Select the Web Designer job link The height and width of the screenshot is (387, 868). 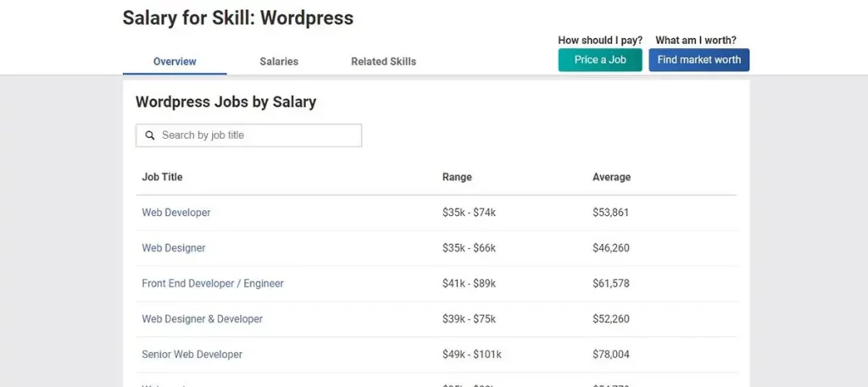(174, 248)
